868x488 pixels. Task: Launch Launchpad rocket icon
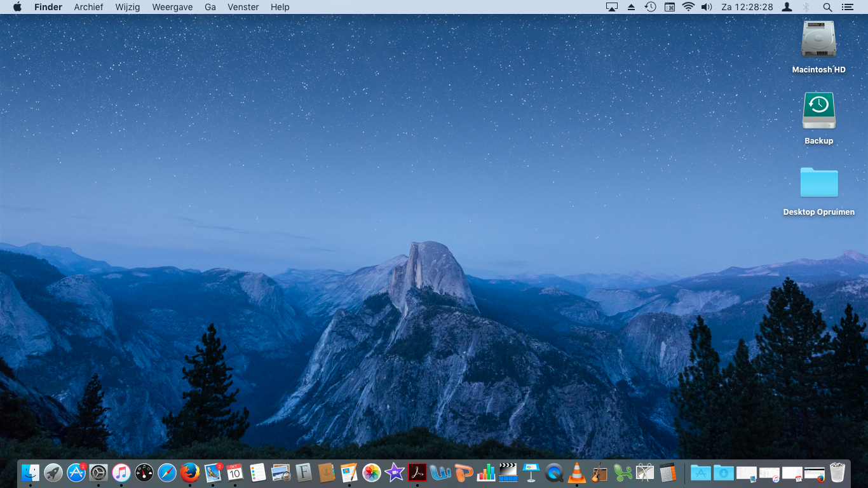[x=53, y=472]
